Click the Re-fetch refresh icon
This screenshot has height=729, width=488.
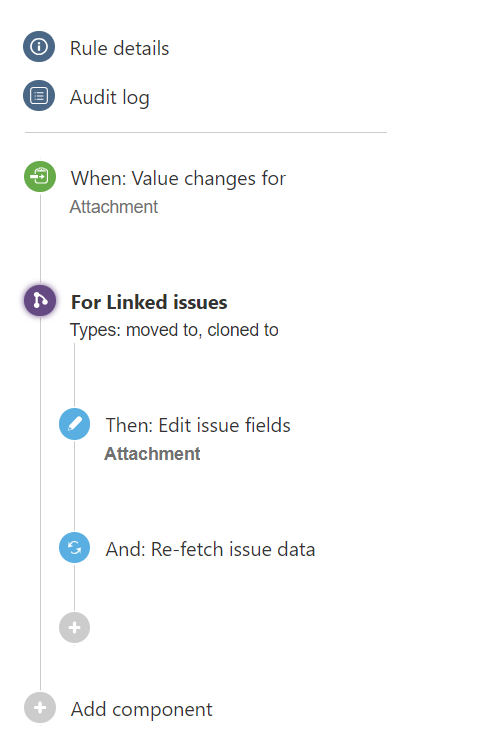(x=74, y=548)
